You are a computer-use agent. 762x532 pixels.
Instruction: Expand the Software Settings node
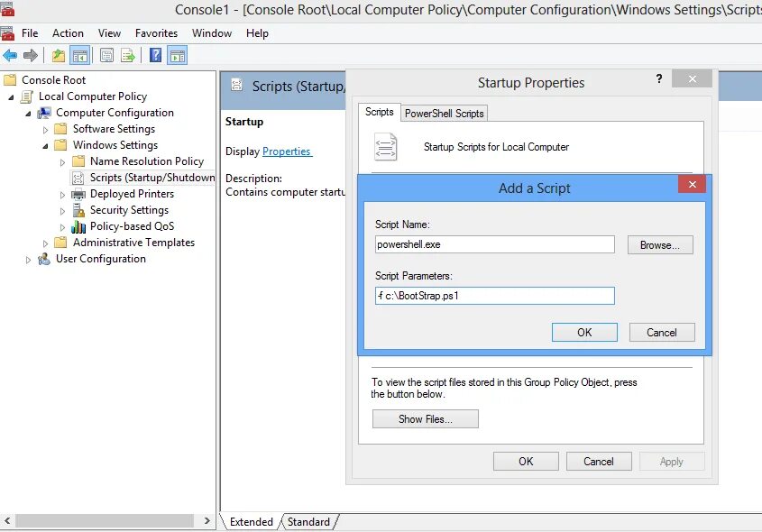[x=45, y=130]
